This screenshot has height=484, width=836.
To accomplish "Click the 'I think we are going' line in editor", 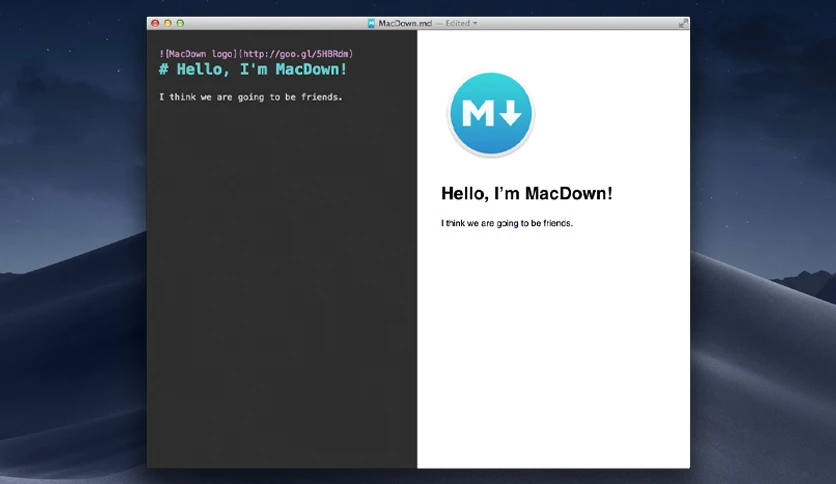I will 251,97.
